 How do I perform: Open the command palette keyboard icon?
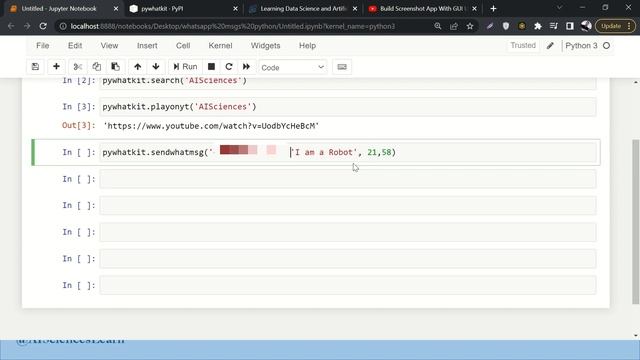pyautogui.click(x=342, y=67)
